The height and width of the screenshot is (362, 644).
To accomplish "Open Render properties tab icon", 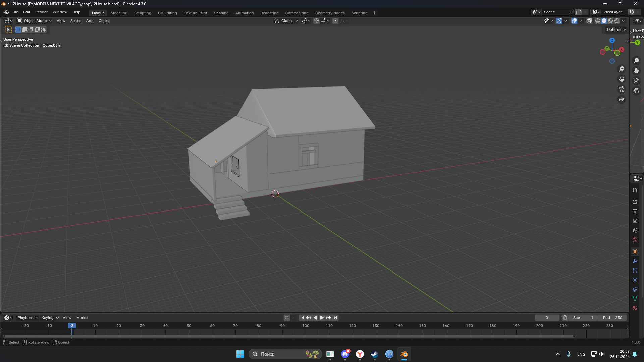I will coord(635,202).
